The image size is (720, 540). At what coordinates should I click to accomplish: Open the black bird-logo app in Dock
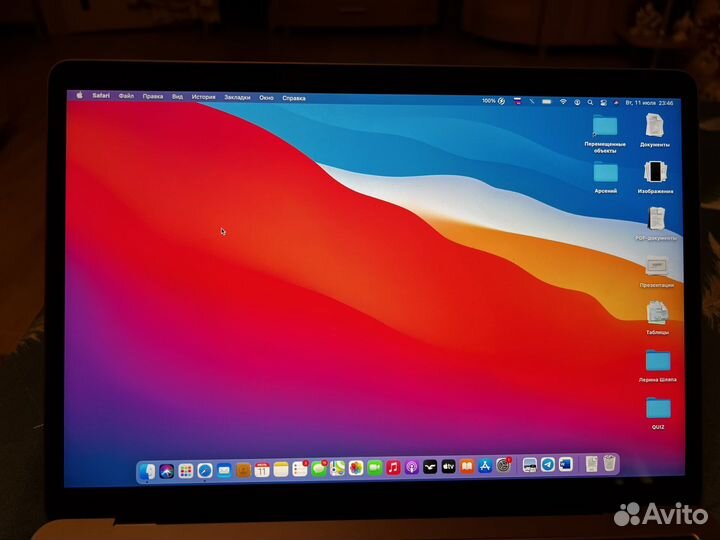430,467
